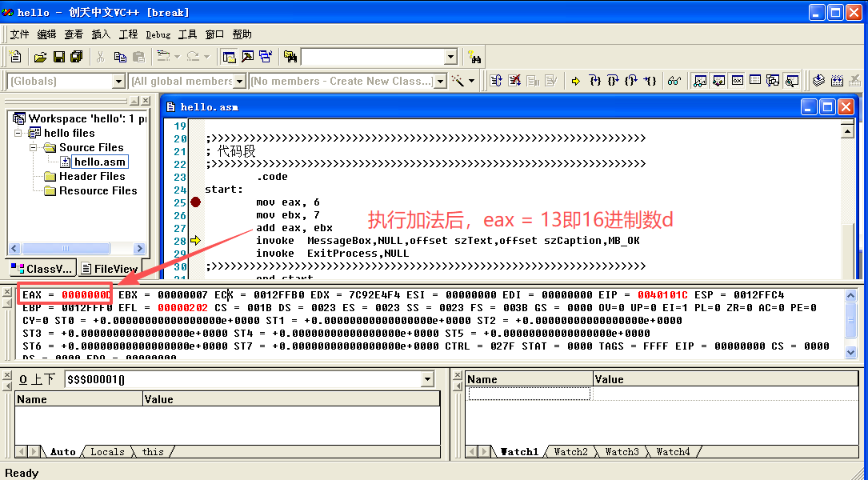Open the WizardBar actions dropdown arrow
The width and height of the screenshot is (868, 480).
pos(472,81)
